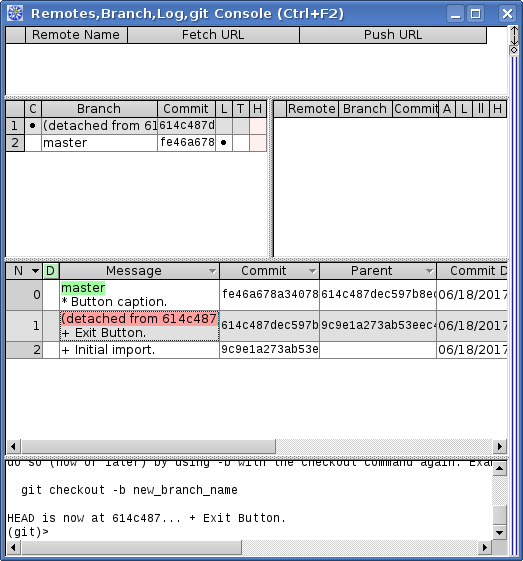Click the git console prompt line
The image size is (523, 561).
tap(28, 532)
